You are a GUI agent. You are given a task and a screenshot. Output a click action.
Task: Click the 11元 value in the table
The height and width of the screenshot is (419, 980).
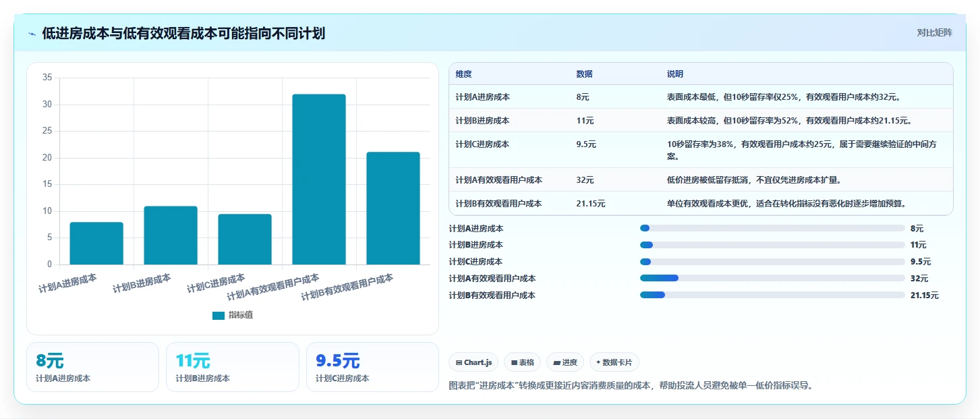pyautogui.click(x=585, y=121)
